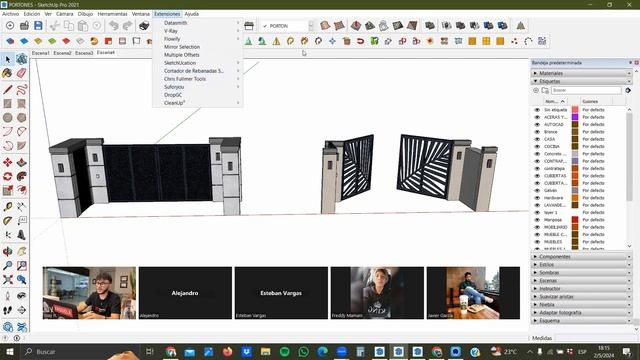The image size is (640, 360).
Task: Click the Sin etiqueta pink color swatch
Action: click(575, 110)
